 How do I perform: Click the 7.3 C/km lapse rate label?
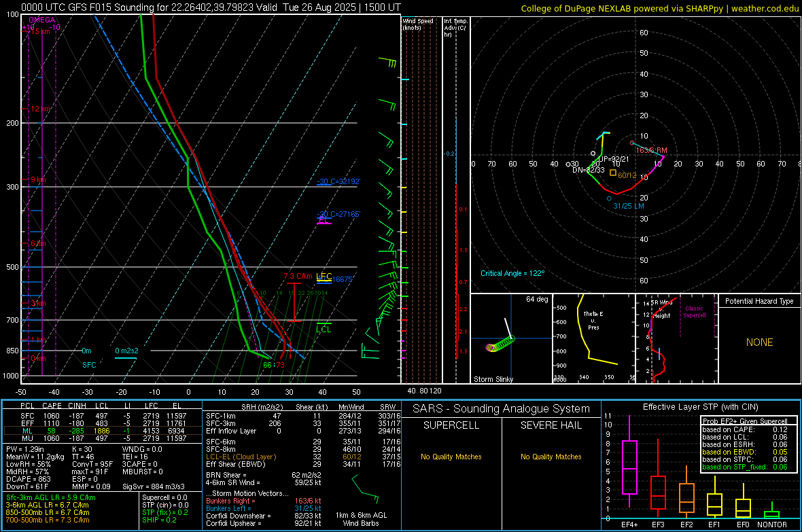[298, 276]
